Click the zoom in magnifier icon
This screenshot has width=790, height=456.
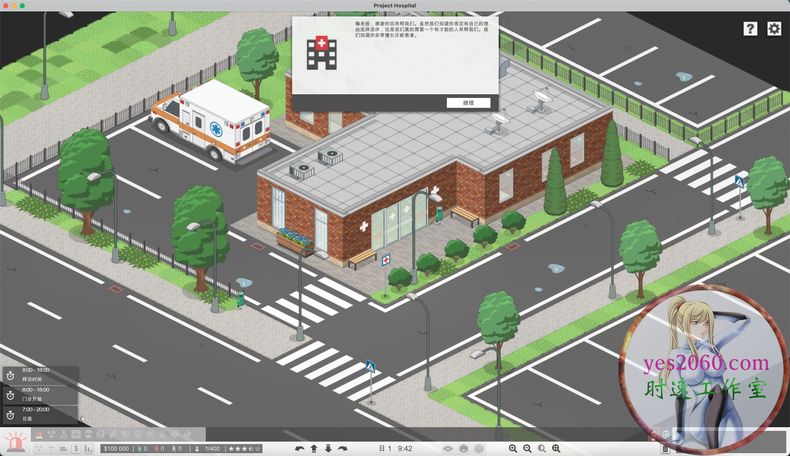coord(513,449)
